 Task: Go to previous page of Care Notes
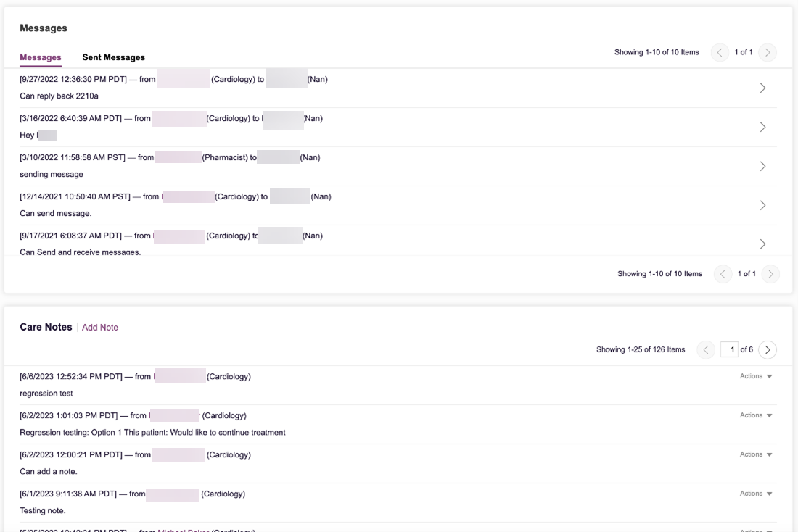(705, 350)
